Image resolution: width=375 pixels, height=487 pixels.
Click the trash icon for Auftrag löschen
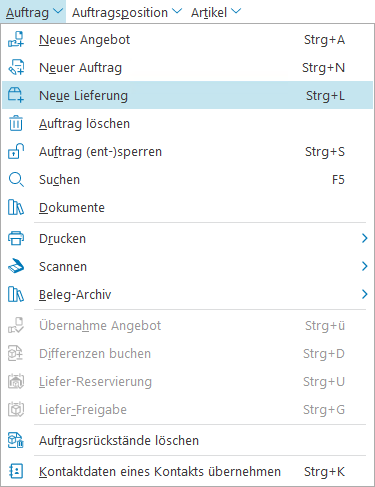(x=16, y=123)
